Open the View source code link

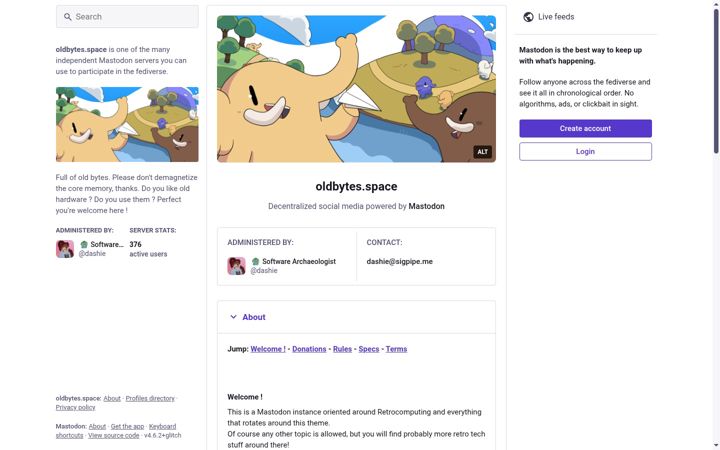point(113,435)
